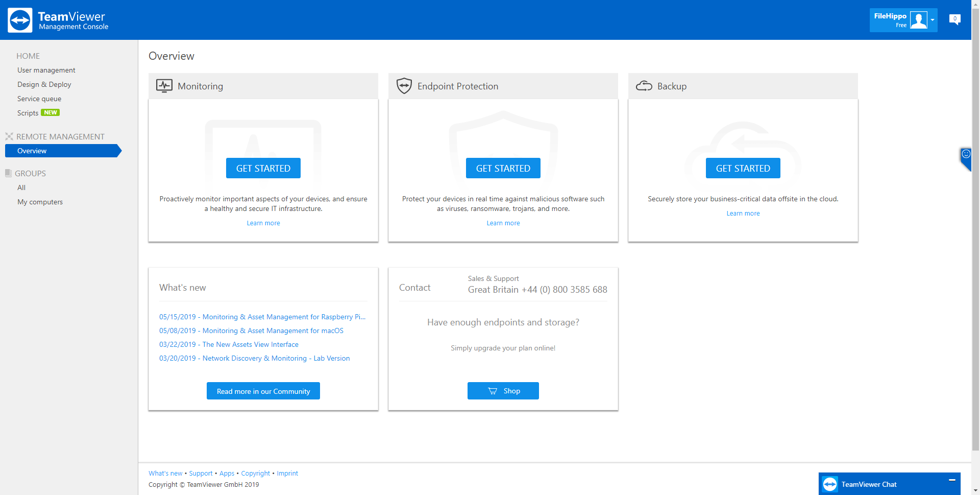Open the Imprint footer link

click(287, 474)
